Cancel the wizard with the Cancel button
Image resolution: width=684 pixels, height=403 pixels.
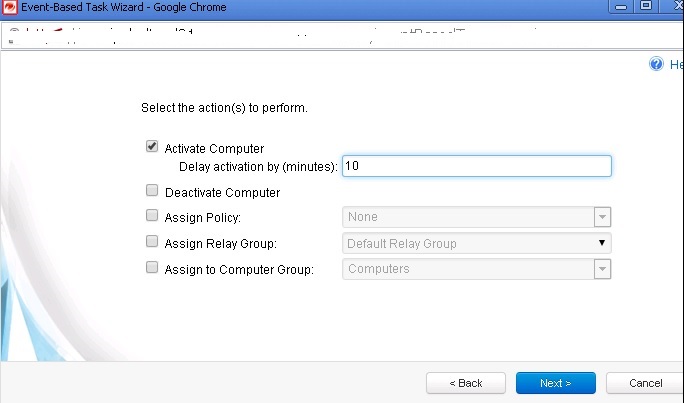click(645, 383)
